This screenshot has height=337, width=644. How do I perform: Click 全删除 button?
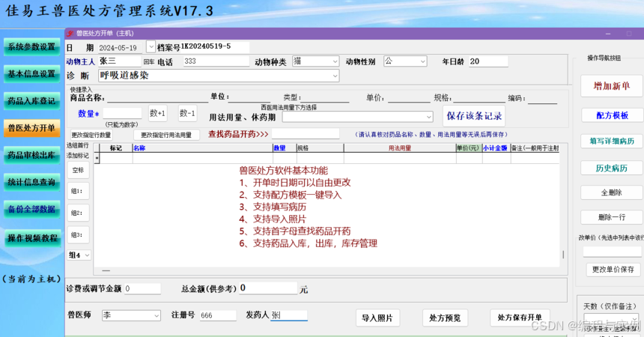click(x=612, y=192)
